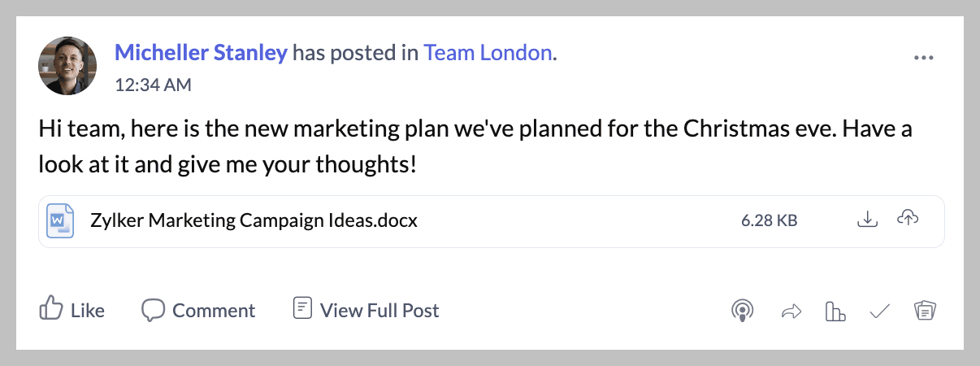Click Micheller Stanley's profile photo
Viewport: 980px width, 366px height.
(x=67, y=65)
